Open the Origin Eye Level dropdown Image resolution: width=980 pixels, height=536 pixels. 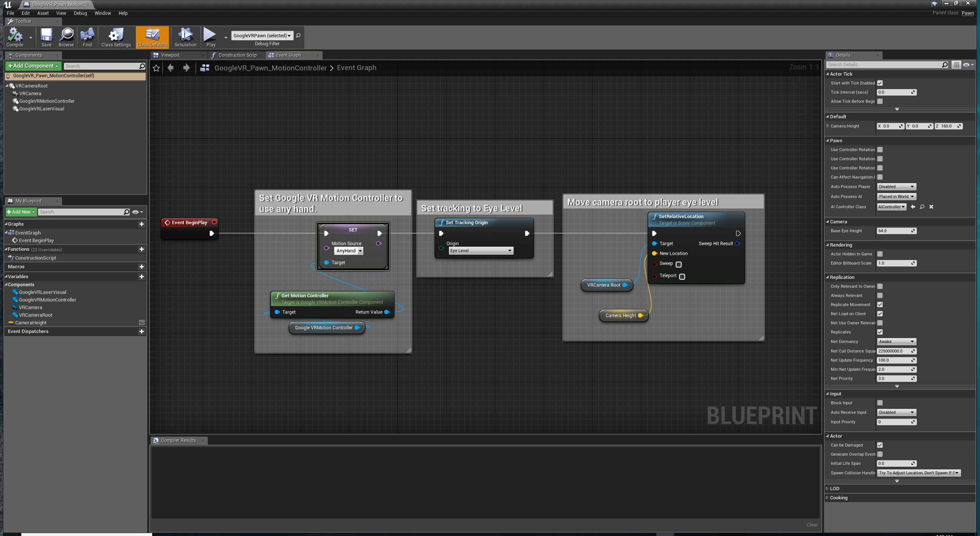click(480, 250)
